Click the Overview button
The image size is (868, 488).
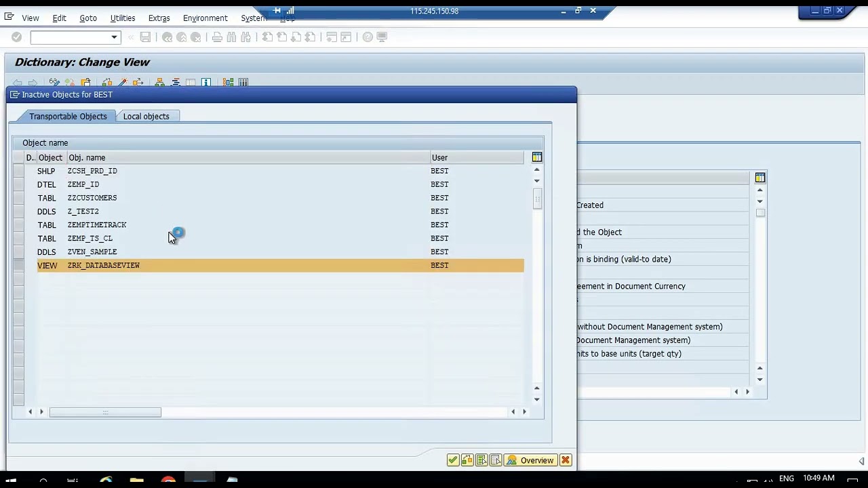(530, 460)
